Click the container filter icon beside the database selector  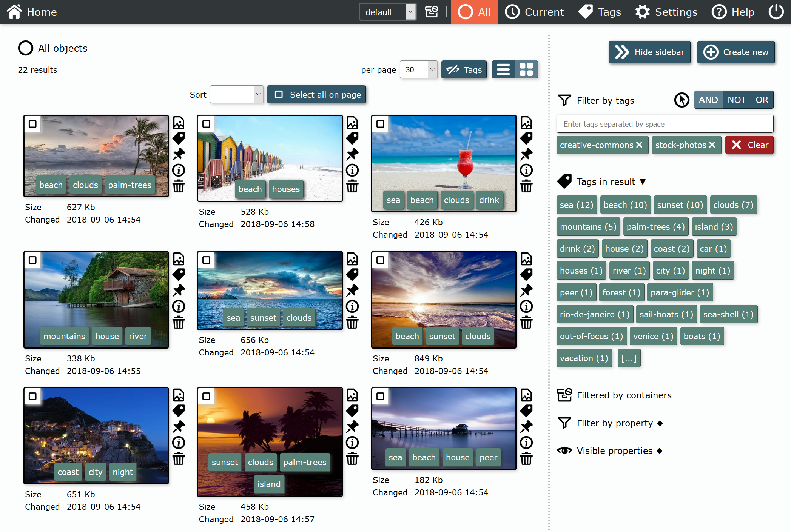pos(432,12)
